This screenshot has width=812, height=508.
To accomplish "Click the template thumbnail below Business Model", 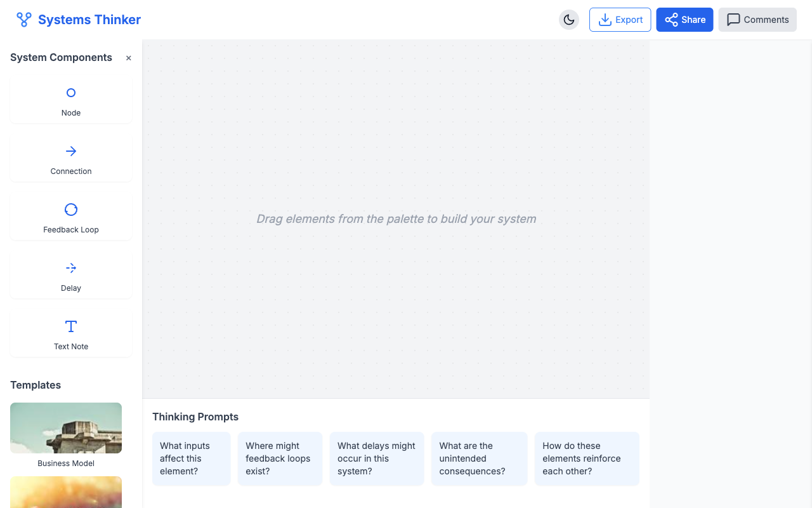I will tap(65, 492).
